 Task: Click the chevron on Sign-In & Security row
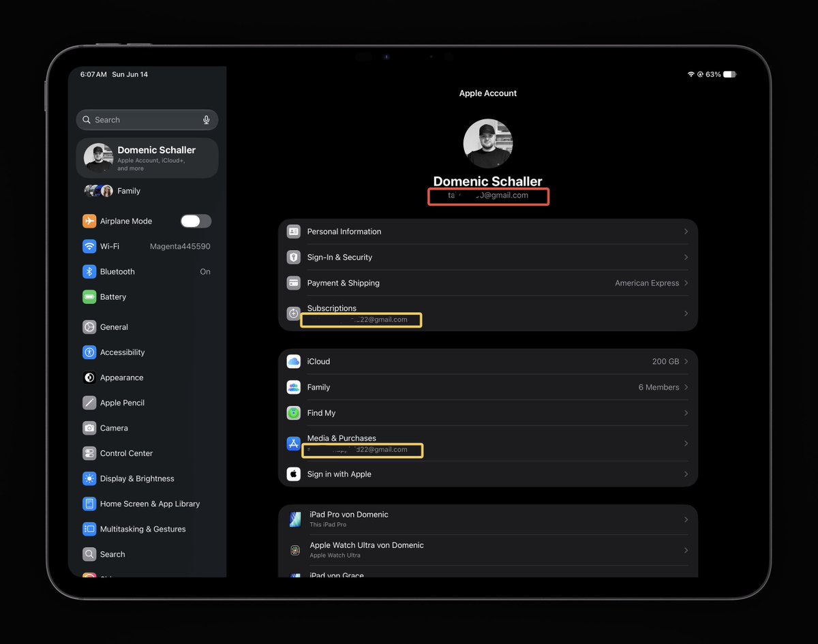tap(686, 257)
